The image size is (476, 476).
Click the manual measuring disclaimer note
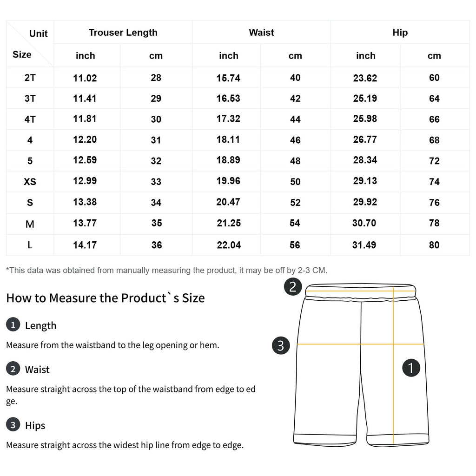(x=167, y=270)
